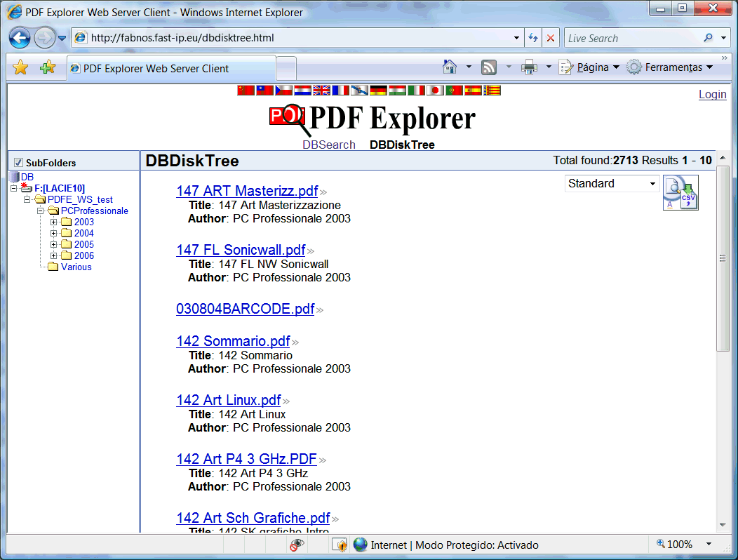738x560 pixels.
Task: Open the 147 ART Masterizz.pdf link
Action: click(247, 191)
